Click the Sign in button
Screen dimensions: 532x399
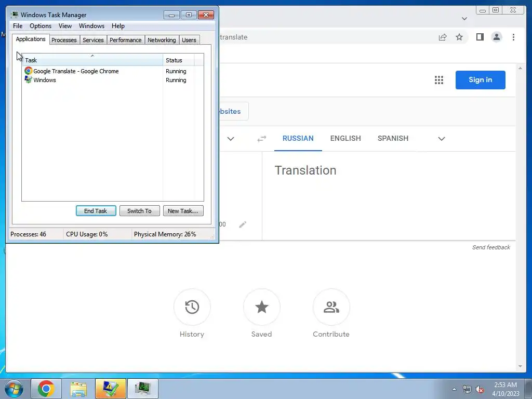[480, 80]
